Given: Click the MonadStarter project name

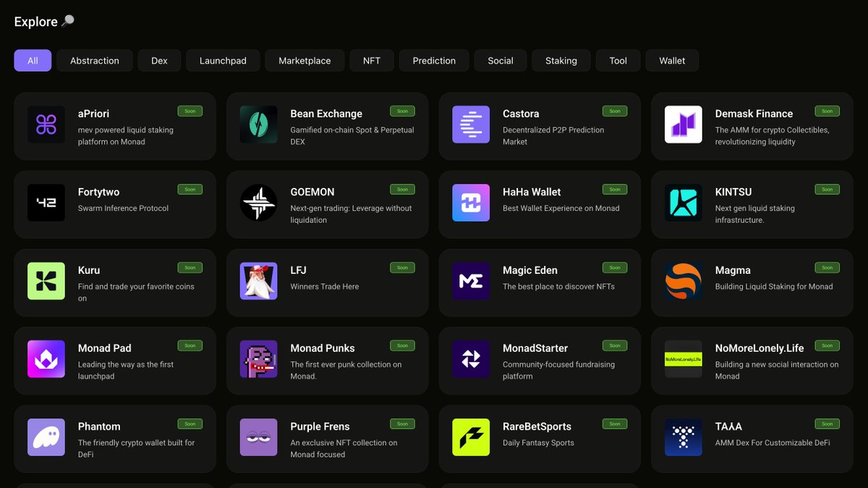Looking at the screenshot, I should click(x=535, y=348).
